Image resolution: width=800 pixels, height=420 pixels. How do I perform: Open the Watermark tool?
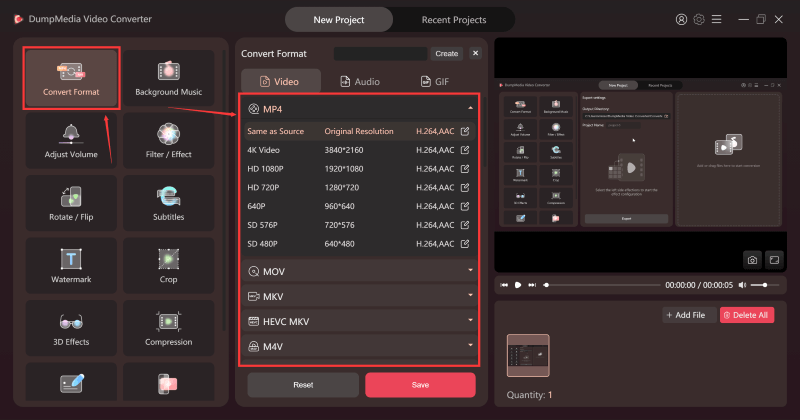[71, 266]
